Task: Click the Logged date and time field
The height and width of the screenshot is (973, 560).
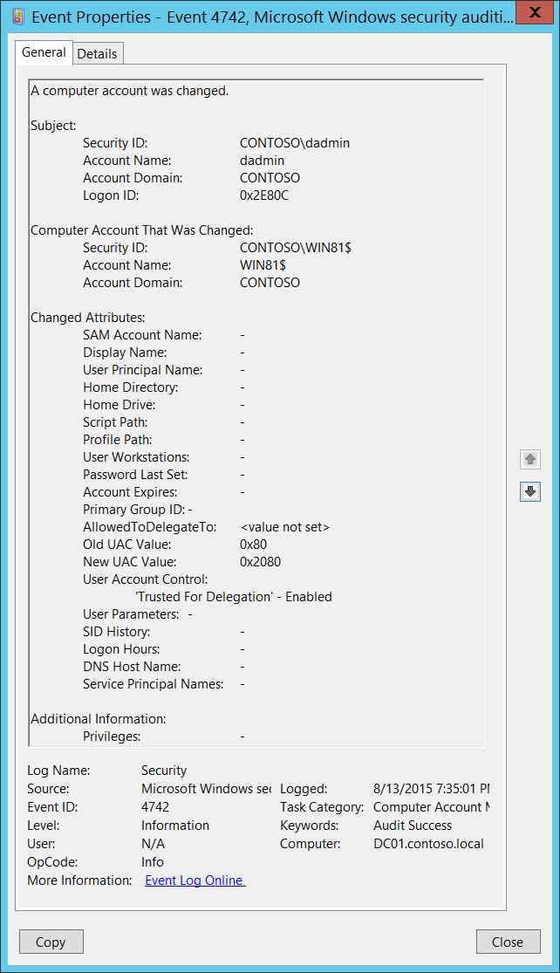Action: [431, 789]
